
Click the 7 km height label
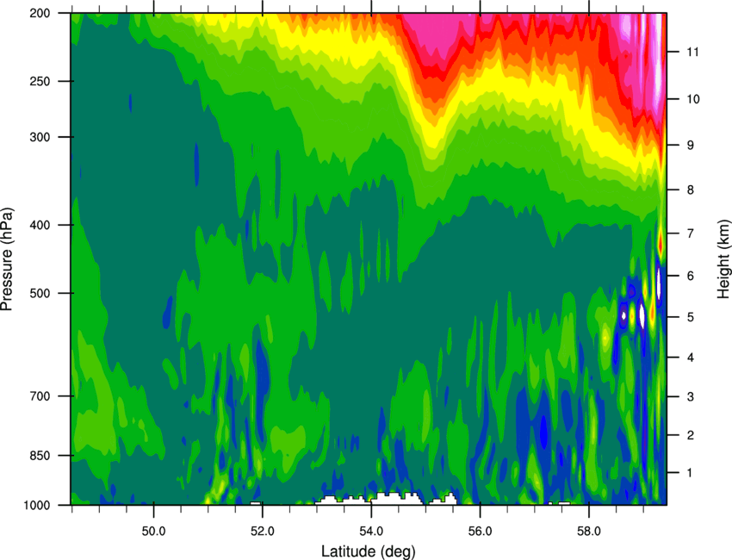pyautogui.click(x=691, y=233)
